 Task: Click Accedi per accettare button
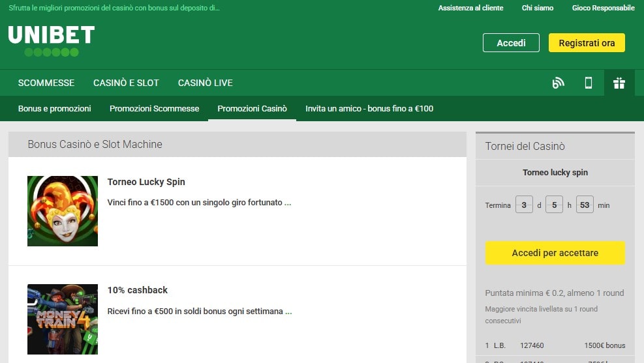pyautogui.click(x=555, y=253)
